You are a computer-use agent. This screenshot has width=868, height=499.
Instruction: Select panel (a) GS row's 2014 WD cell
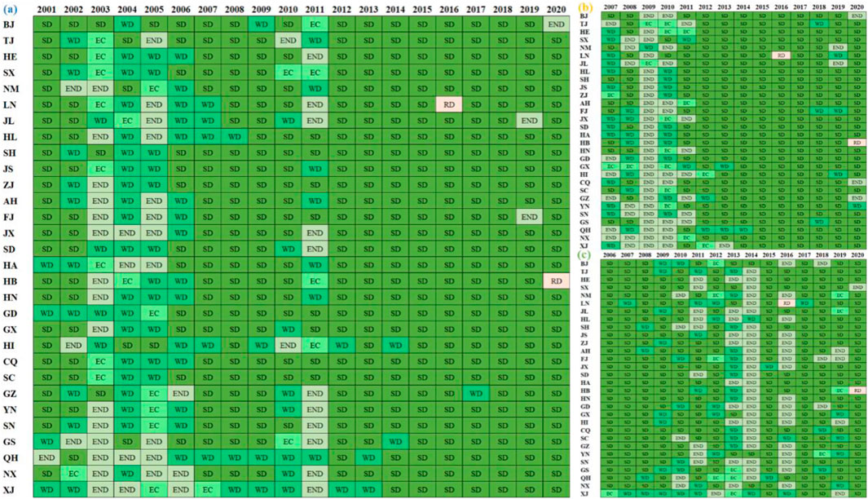[x=395, y=442]
